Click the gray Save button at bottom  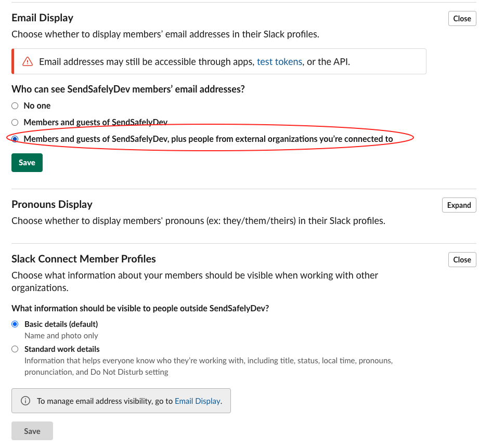click(x=32, y=431)
